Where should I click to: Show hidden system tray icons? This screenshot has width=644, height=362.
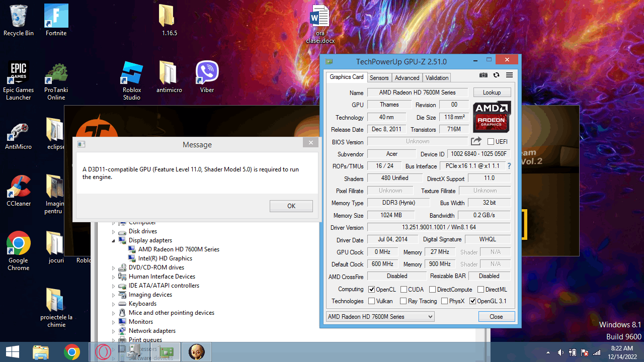point(548,352)
